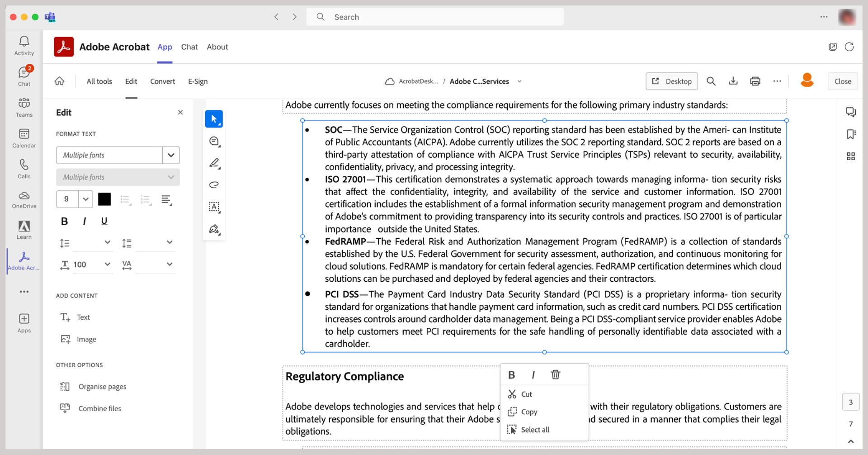Viewport: 868px width, 455px height.
Task: Open page thumbnails grid panel
Action: coord(850,156)
